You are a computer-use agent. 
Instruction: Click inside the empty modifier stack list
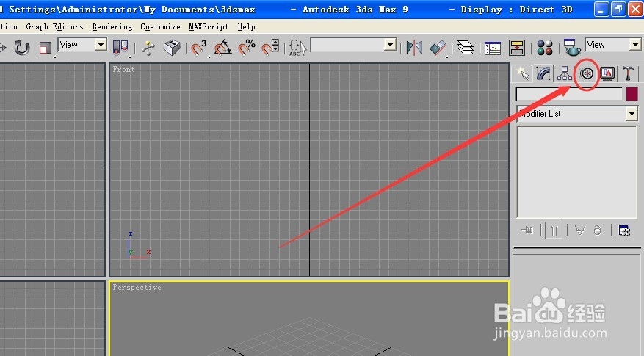[x=576, y=172]
